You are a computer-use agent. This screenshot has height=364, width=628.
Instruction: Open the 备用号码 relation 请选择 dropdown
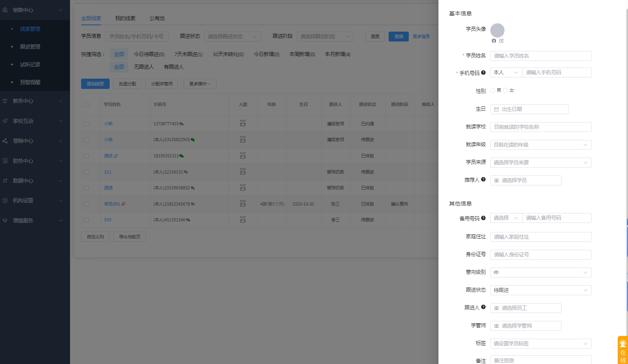[x=506, y=218]
